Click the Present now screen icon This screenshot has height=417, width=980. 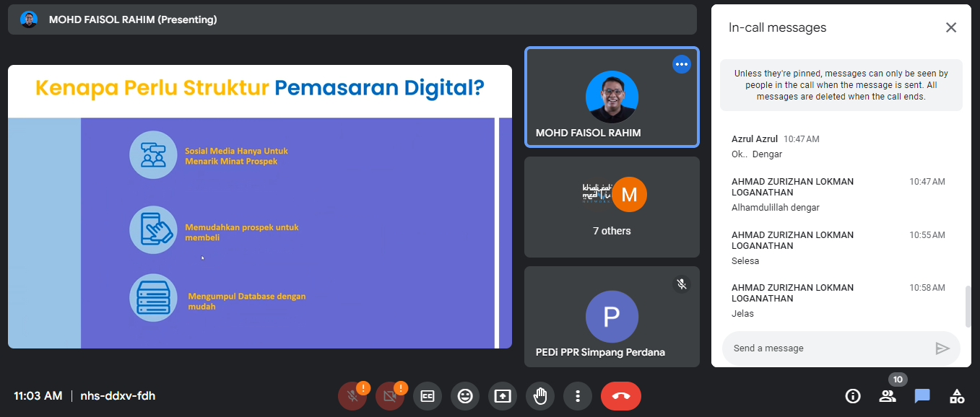click(503, 396)
